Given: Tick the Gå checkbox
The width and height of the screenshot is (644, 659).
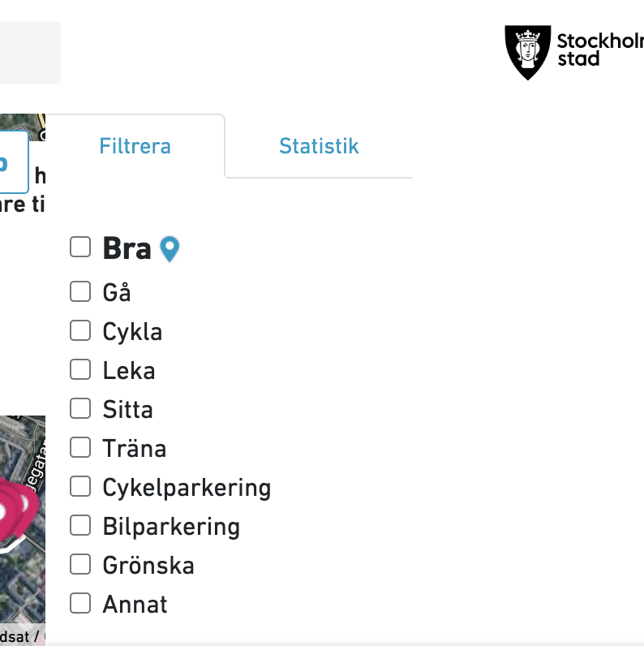Looking at the screenshot, I should (x=80, y=291).
